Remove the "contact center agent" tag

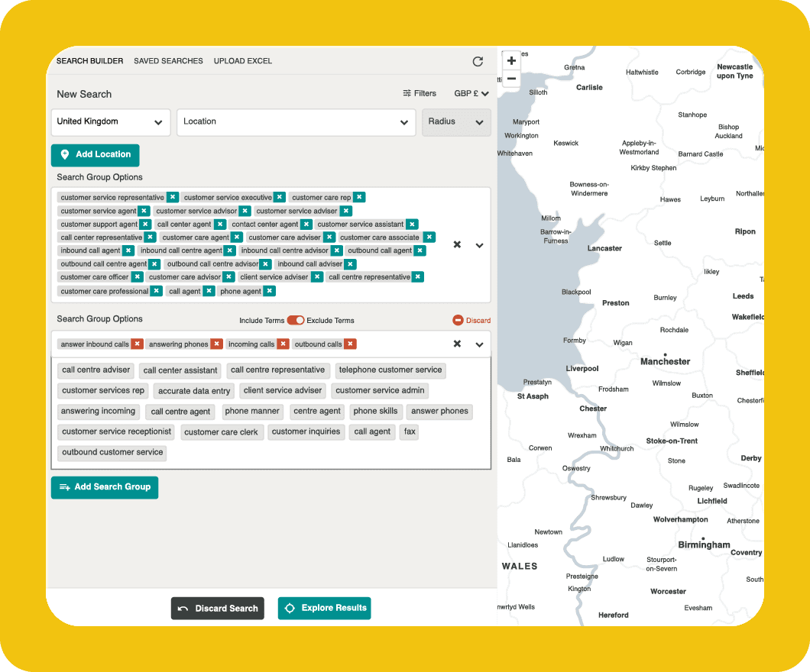pyautogui.click(x=307, y=224)
